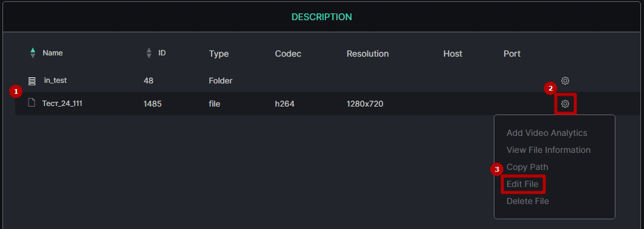Open settings gear for in_test folder
The image size is (644, 229).
[x=565, y=80]
